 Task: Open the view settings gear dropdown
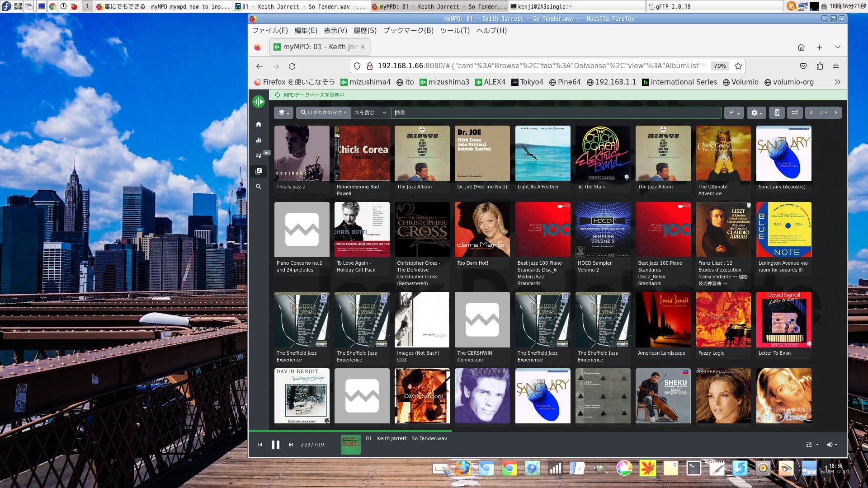coord(755,113)
